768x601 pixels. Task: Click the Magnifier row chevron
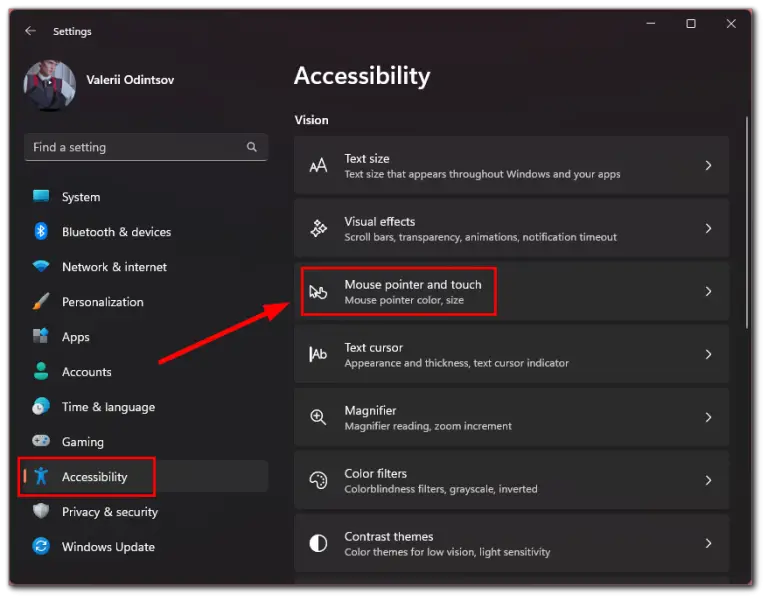(x=708, y=417)
